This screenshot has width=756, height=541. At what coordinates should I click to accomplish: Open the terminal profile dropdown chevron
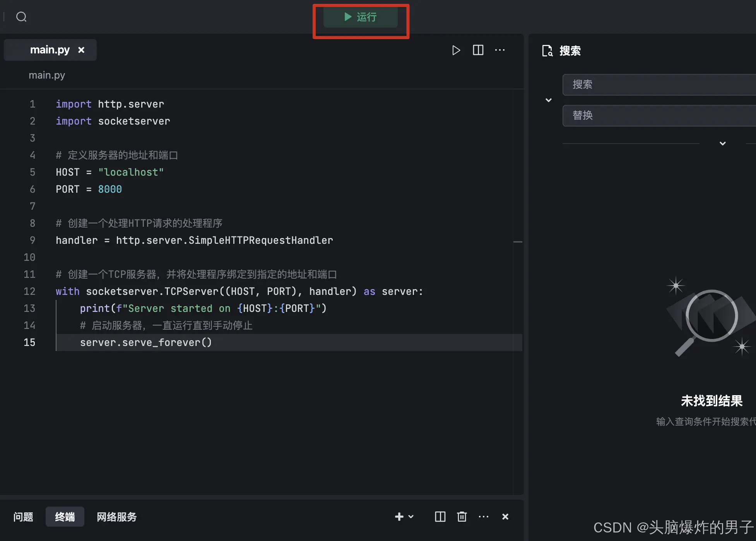410,517
